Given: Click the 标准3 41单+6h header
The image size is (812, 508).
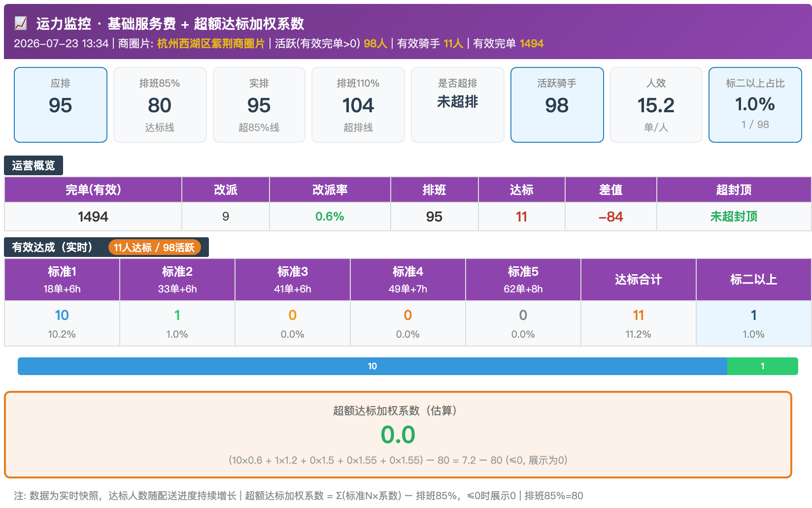Looking at the screenshot, I should coord(293,280).
